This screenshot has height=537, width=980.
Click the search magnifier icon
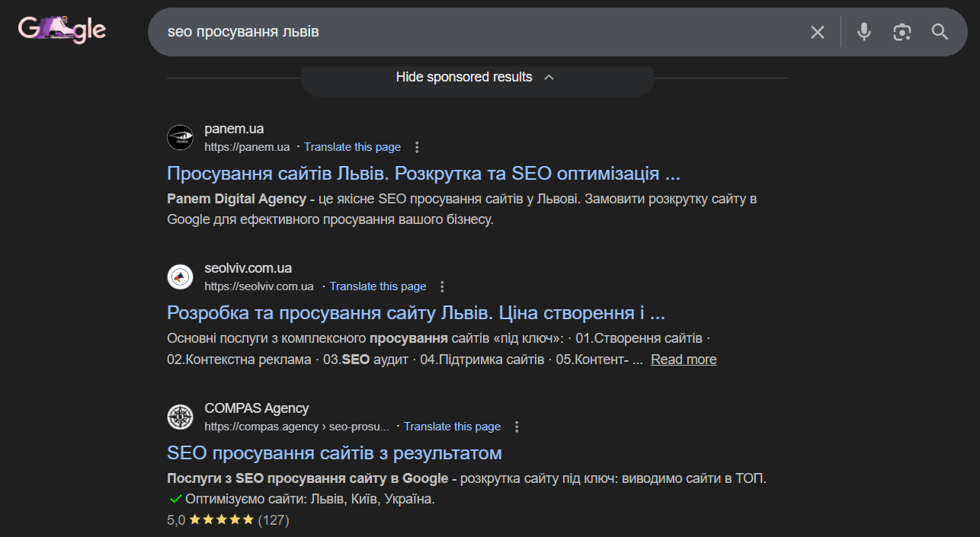click(x=939, y=32)
